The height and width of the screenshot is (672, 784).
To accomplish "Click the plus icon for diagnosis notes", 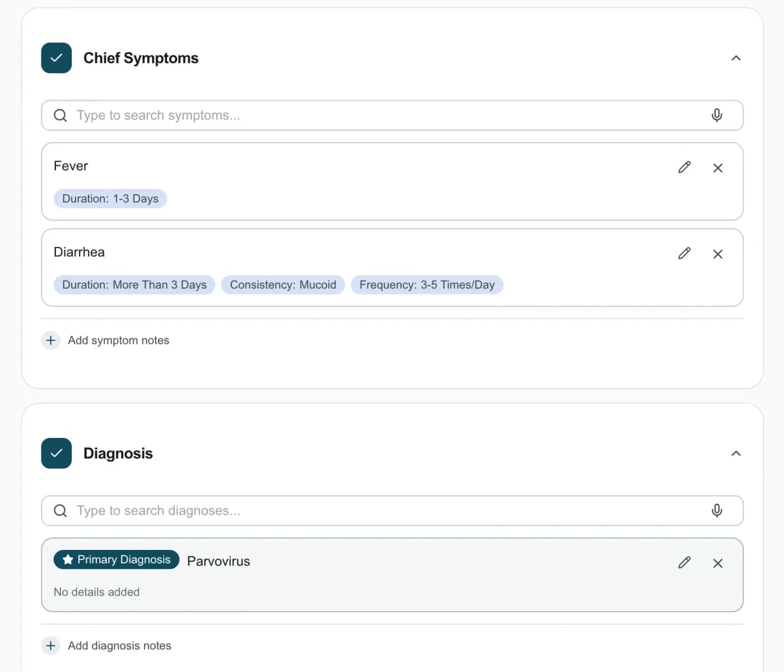I will point(51,646).
